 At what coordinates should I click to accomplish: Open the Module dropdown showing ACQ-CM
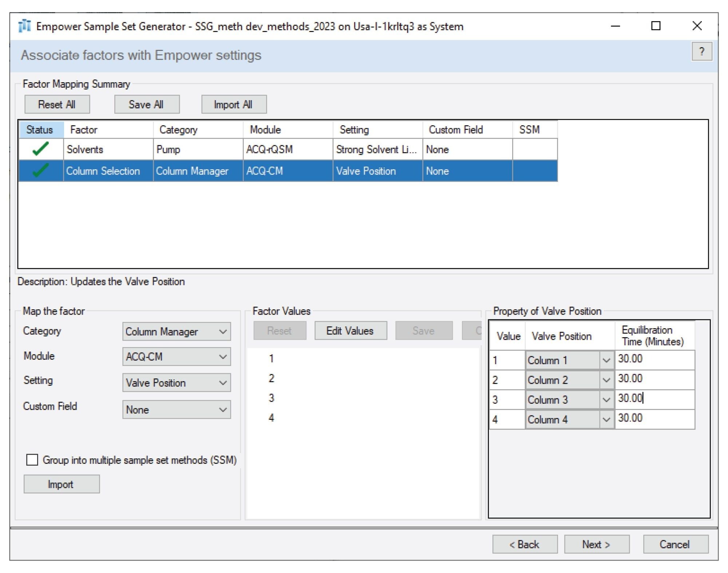[177, 357]
